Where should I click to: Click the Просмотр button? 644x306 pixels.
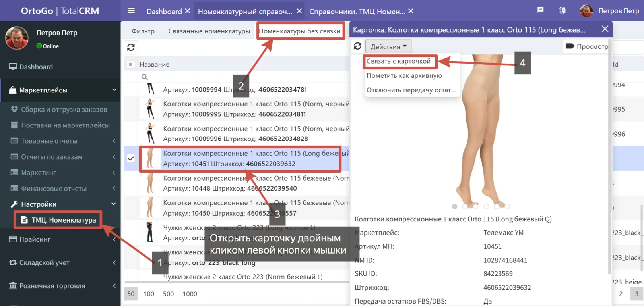[x=587, y=46]
